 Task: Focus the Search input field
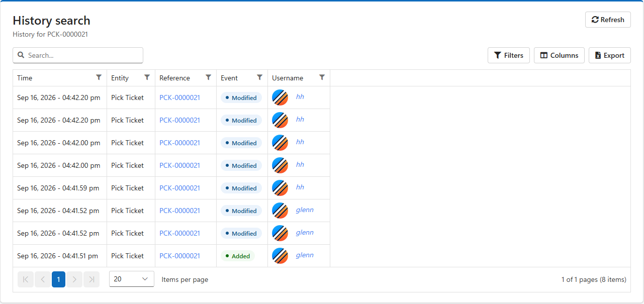point(78,55)
